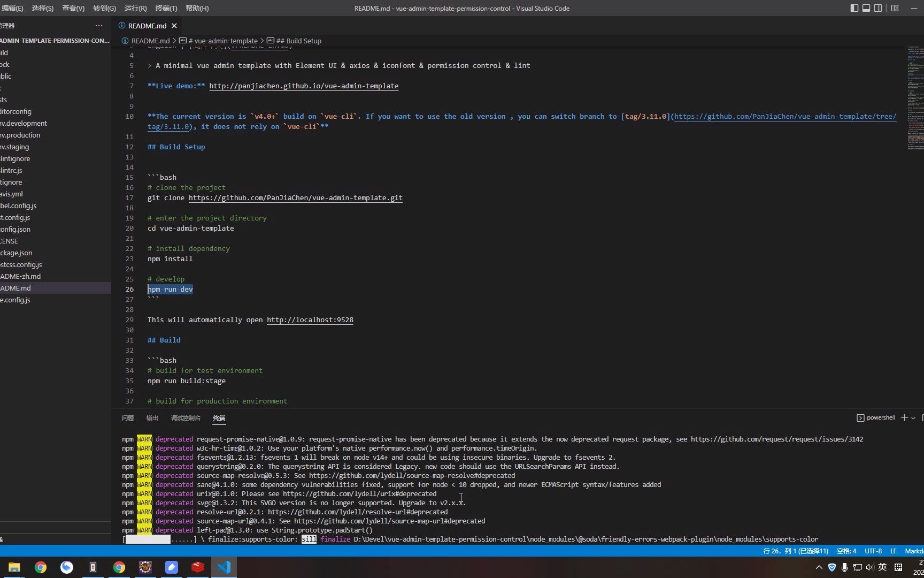Toggle secondary sidebar visibility icon
This screenshot has height=578, width=924.
tap(878, 8)
